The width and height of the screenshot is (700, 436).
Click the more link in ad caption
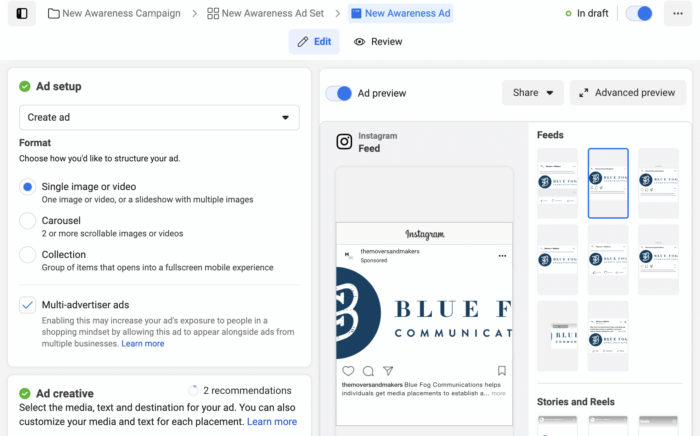pos(499,394)
